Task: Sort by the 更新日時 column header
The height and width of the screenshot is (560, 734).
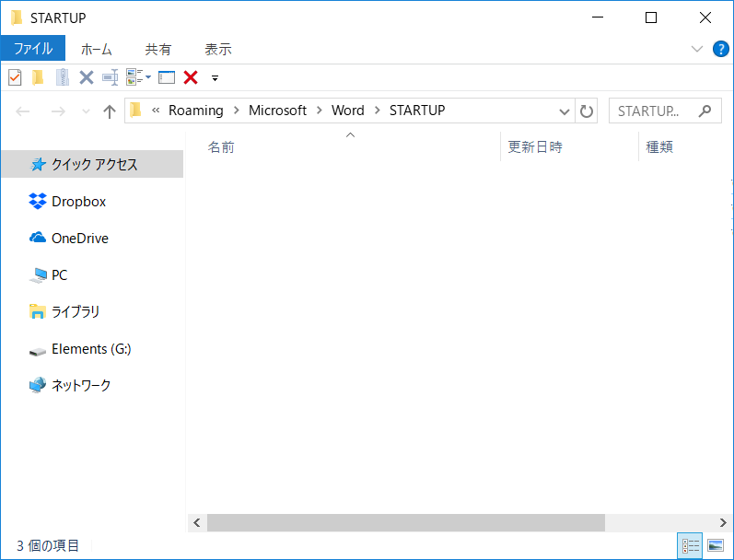Action: pos(535,147)
